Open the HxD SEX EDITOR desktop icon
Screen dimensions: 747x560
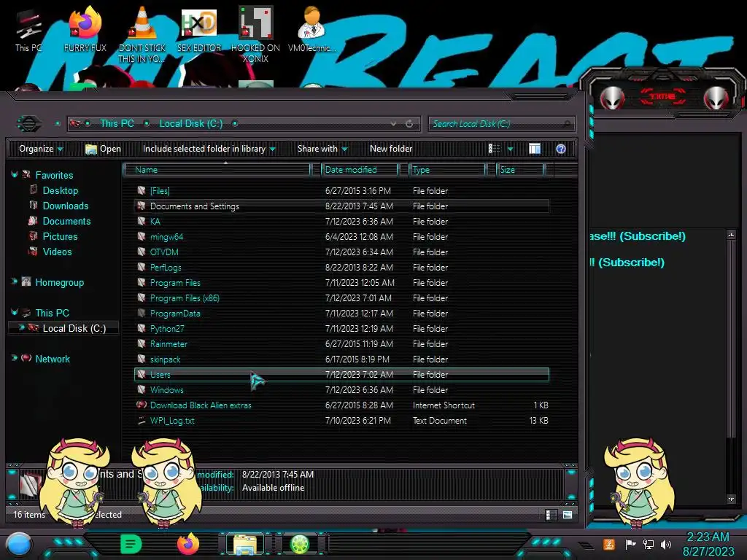pos(199,29)
